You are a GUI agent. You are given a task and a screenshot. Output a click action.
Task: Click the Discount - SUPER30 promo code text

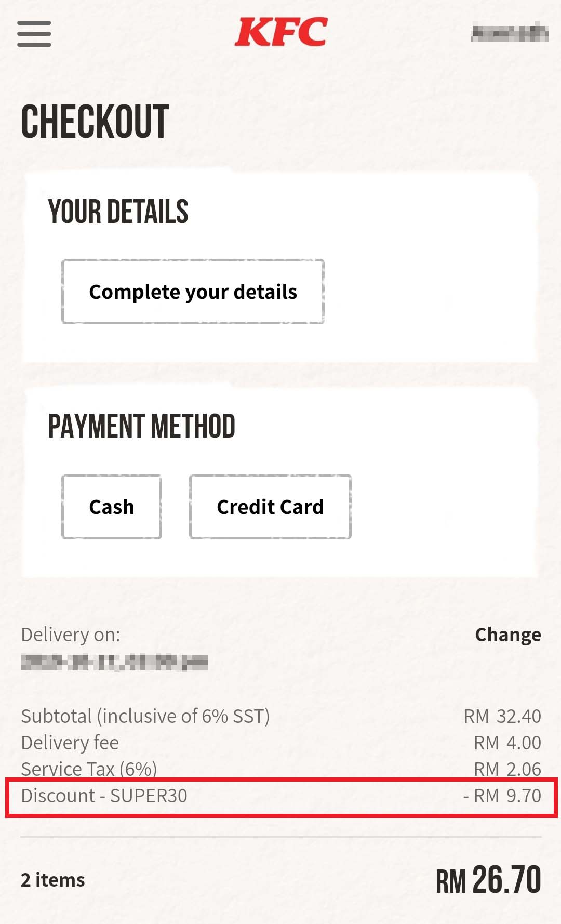click(104, 796)
